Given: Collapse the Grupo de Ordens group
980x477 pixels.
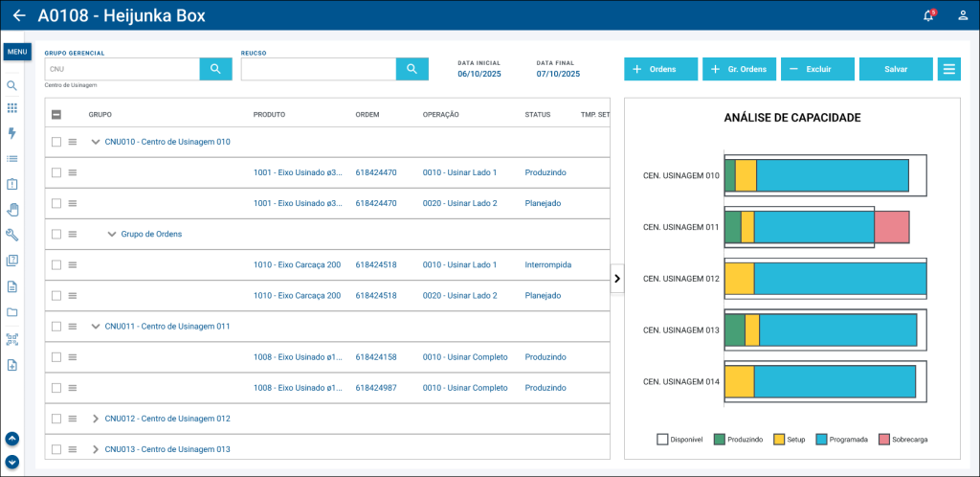Looking at the screenshot, I should pyautogui.click(x=112, y=234).
